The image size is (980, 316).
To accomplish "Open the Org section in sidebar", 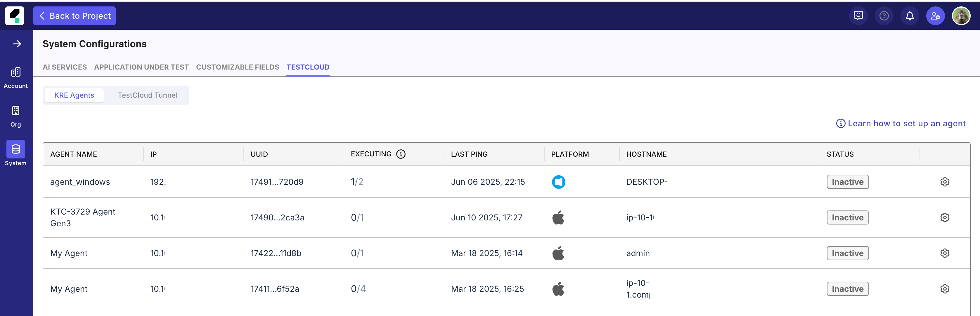I will pos(15,116).
